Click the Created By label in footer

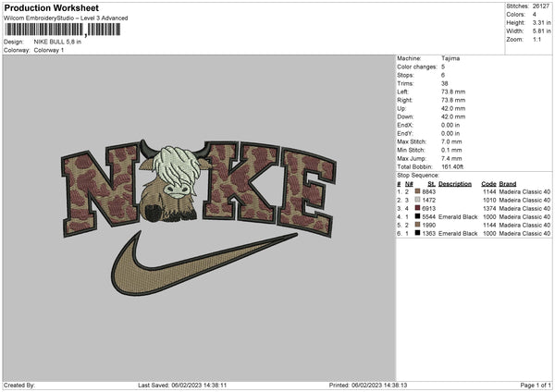19,386
